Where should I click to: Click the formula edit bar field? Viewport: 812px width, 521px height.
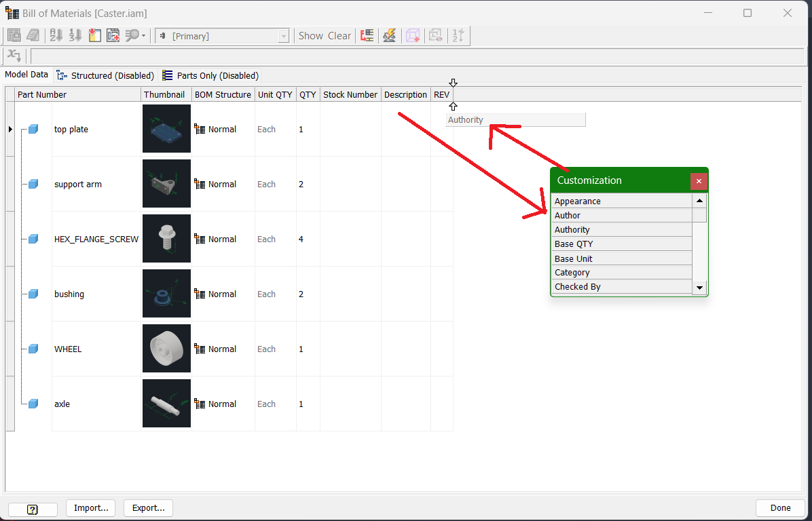point(417,56)
